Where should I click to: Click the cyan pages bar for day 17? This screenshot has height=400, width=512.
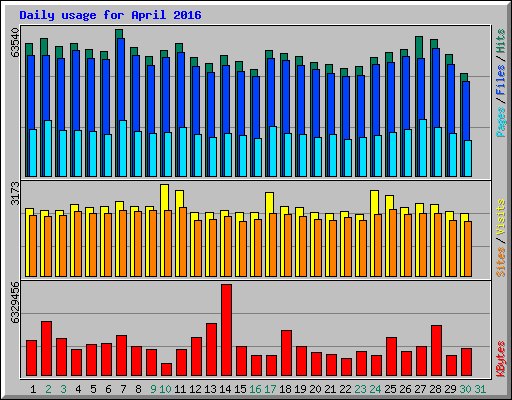[273, 151]
